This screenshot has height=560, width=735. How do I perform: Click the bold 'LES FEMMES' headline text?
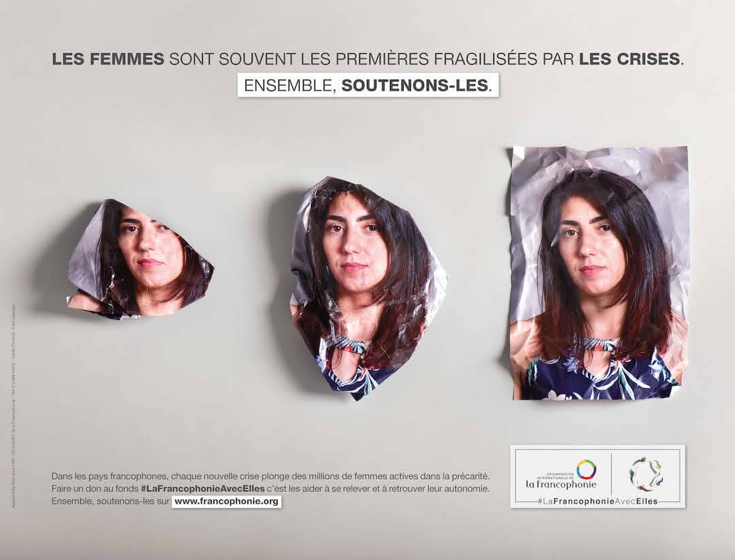108,59
